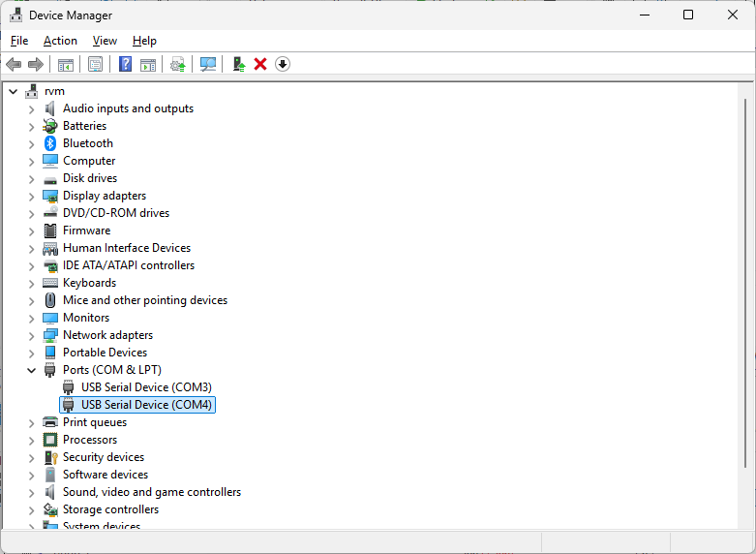The width and height of the screenshot is (756, 554).
Task: Collapse the rvm root node
Action: tap(14, 91)
